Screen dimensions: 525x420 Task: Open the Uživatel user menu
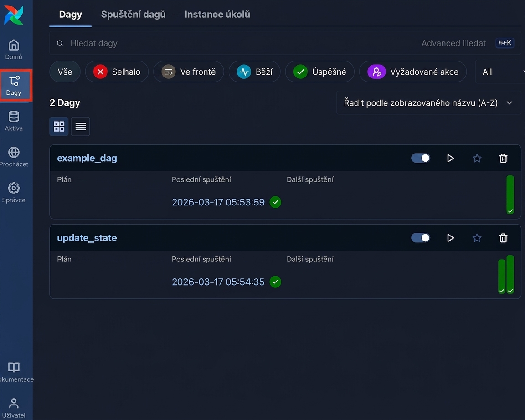point(14,408)
